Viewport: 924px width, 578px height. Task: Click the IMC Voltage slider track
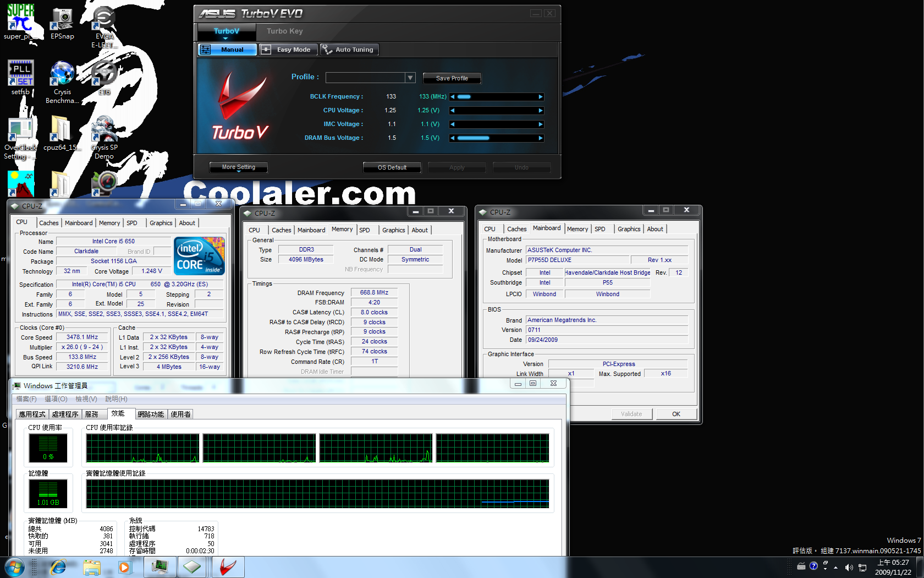(x=497, y=124)
